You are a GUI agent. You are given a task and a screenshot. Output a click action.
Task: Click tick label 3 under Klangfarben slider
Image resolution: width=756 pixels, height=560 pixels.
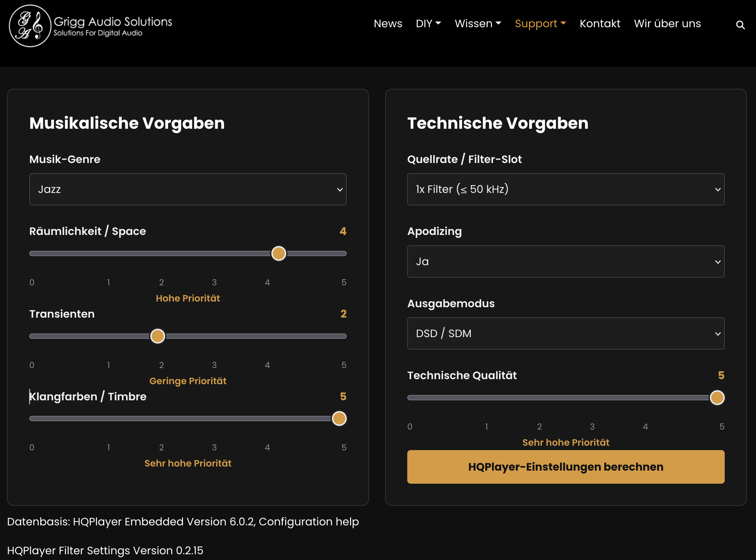pyautogui.click(x=214, y=447)
